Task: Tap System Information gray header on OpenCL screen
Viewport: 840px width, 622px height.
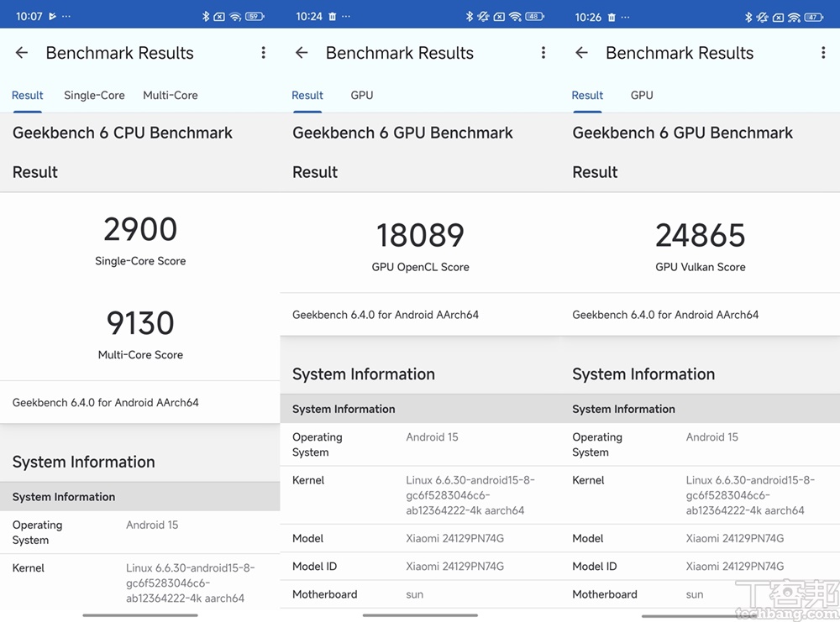Action: coord(420,409)
